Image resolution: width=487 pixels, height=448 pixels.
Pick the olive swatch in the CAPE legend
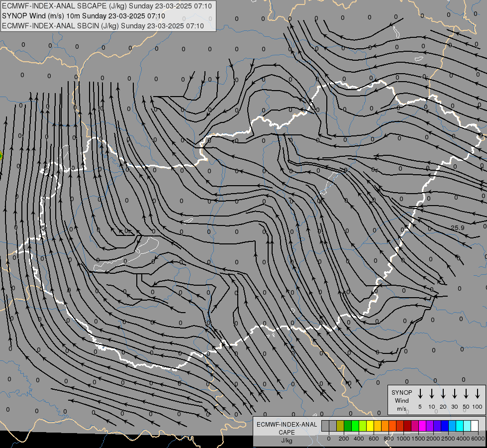click(340, 426)
